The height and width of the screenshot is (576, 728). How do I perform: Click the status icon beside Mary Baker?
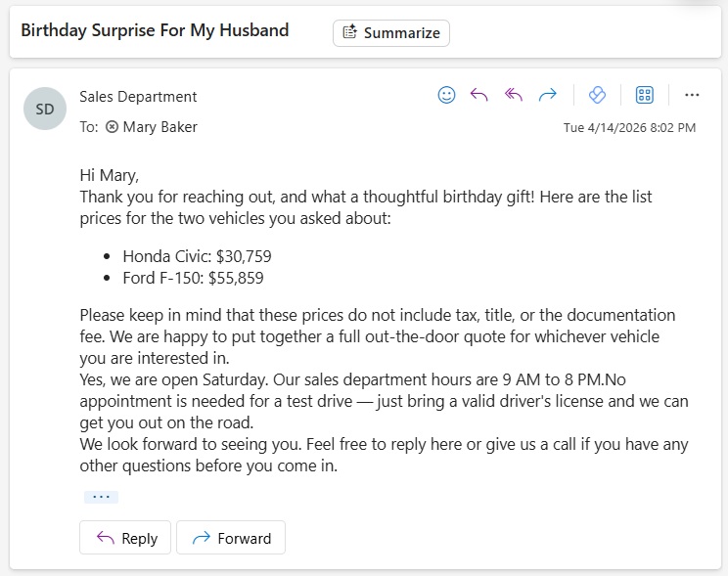coord(112,127)
